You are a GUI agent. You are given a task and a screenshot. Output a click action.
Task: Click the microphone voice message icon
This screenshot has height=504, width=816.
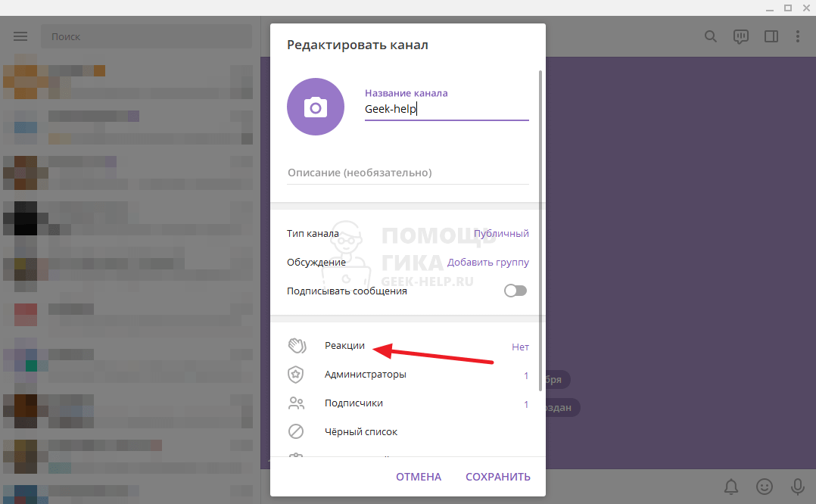(x=797, y=486)
